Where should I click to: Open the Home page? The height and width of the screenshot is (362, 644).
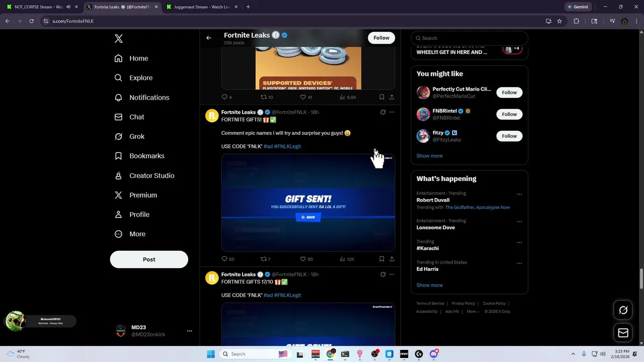click(x=131, y=58)
